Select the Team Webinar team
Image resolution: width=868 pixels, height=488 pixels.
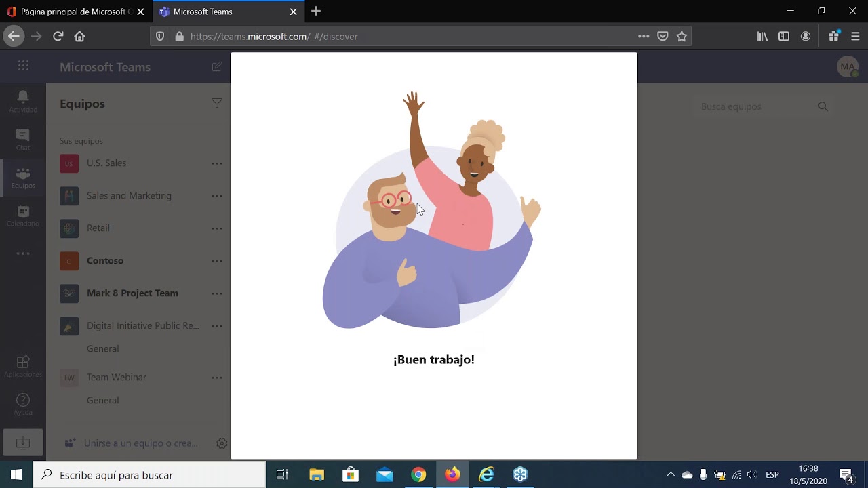[117, 377]
